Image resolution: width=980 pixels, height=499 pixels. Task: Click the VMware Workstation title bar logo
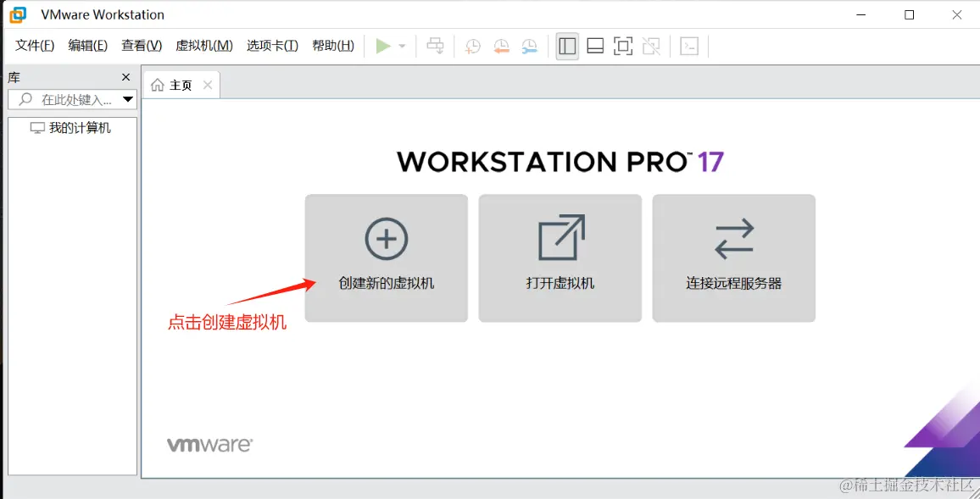(x=18, y=14)
